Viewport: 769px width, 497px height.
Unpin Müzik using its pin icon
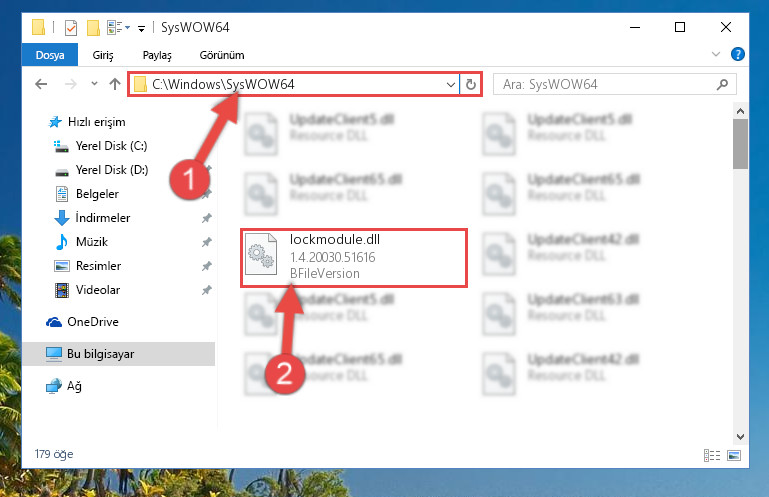(206, 242)
